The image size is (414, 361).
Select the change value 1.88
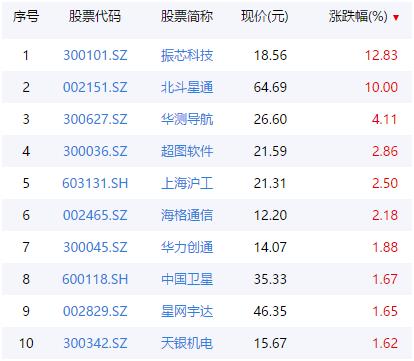(385, 247)
